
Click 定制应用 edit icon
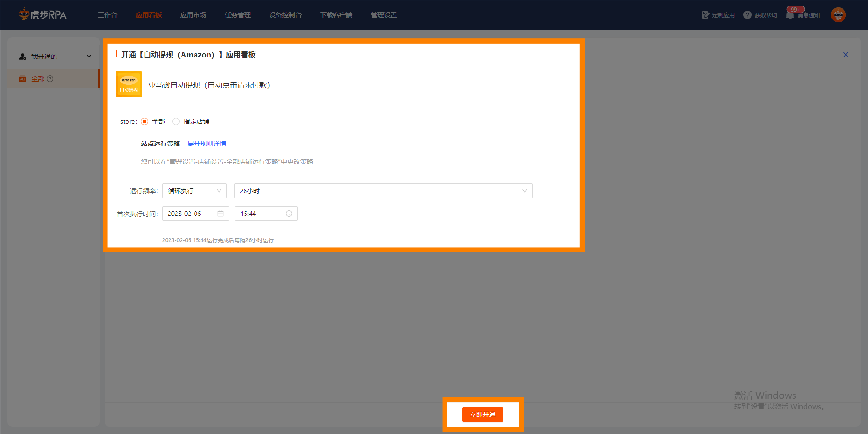(x=705, y=15)
